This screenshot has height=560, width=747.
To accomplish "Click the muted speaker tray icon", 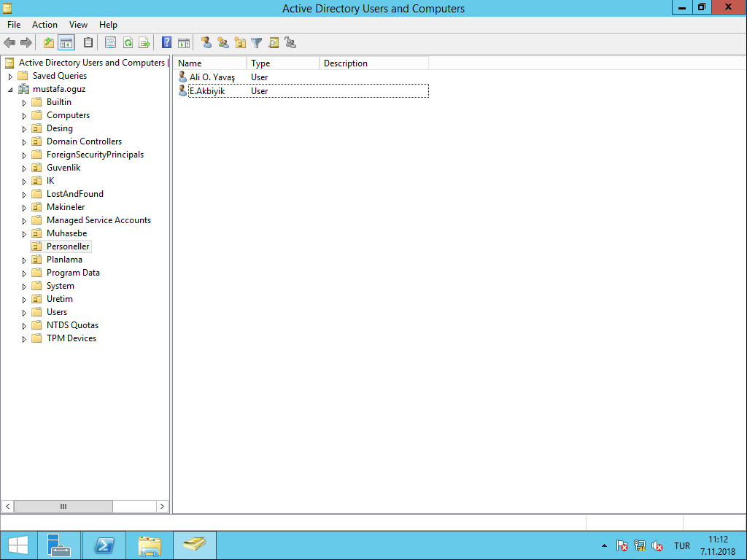I will 657,545.
